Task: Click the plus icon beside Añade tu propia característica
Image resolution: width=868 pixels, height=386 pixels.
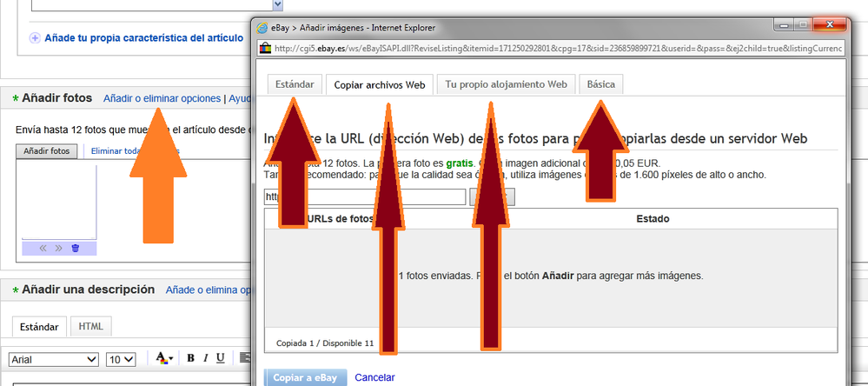Action: [35, 38]
